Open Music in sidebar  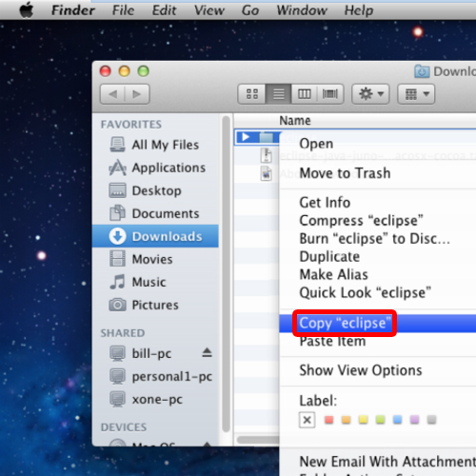pyautogui.click(x=155, y=282)
